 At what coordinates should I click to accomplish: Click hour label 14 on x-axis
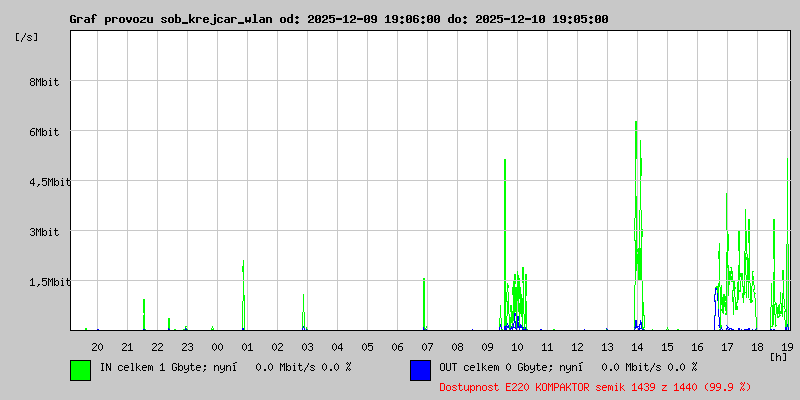[637, 347]
